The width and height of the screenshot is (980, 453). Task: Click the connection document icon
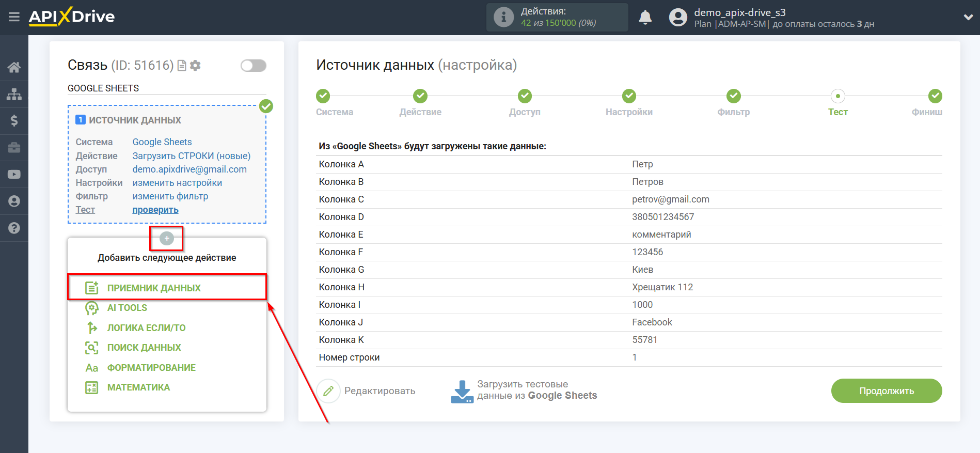coord(182,66)
